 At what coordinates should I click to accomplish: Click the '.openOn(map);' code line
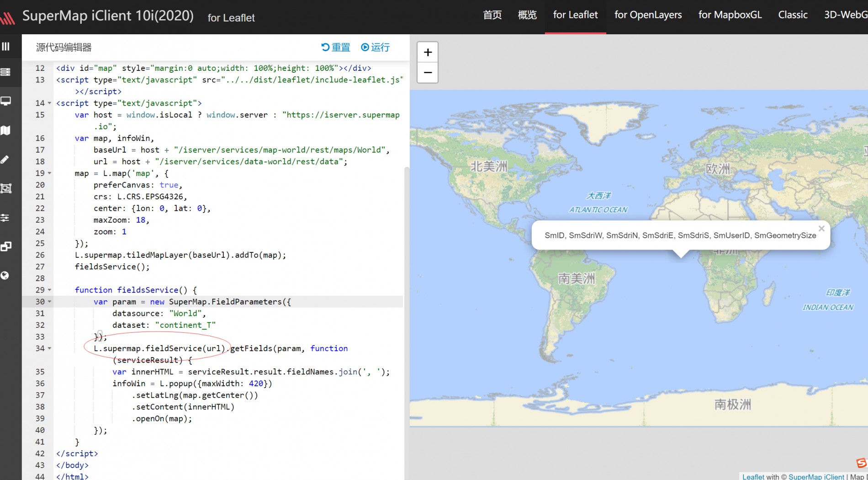pyautogui.click(x=162, y=418)
